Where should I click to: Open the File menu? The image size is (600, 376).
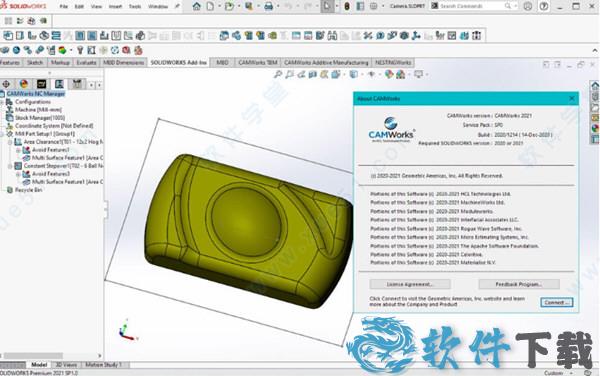point(64,7)
